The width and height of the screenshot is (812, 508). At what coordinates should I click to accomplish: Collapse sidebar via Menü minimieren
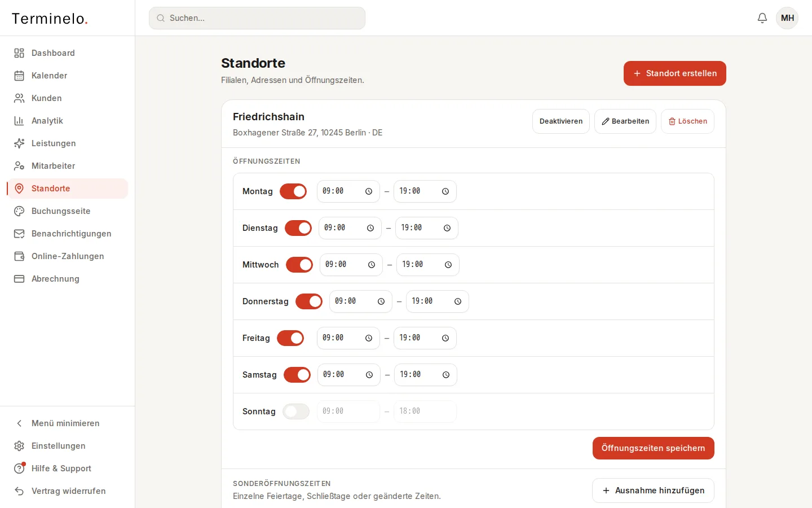click(68, 423)
